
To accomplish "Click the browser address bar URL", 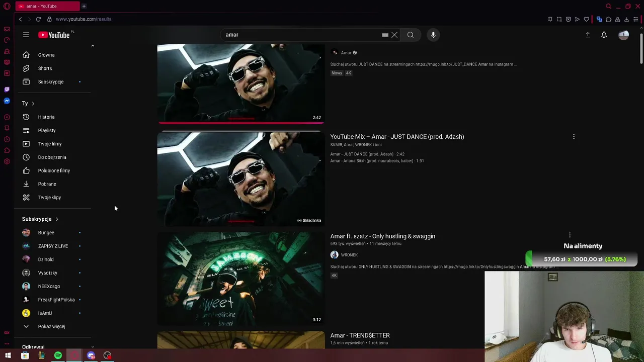I will 84,19.
